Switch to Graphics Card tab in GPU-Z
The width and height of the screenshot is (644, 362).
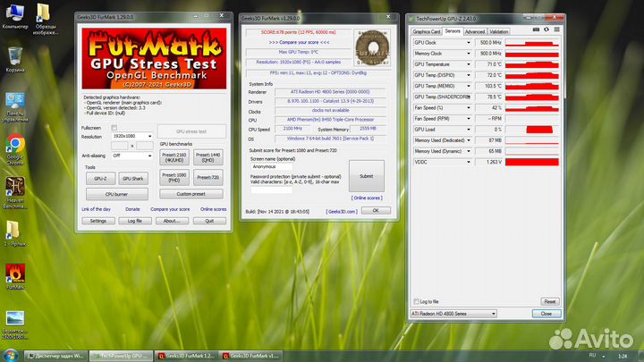(427, 31)
